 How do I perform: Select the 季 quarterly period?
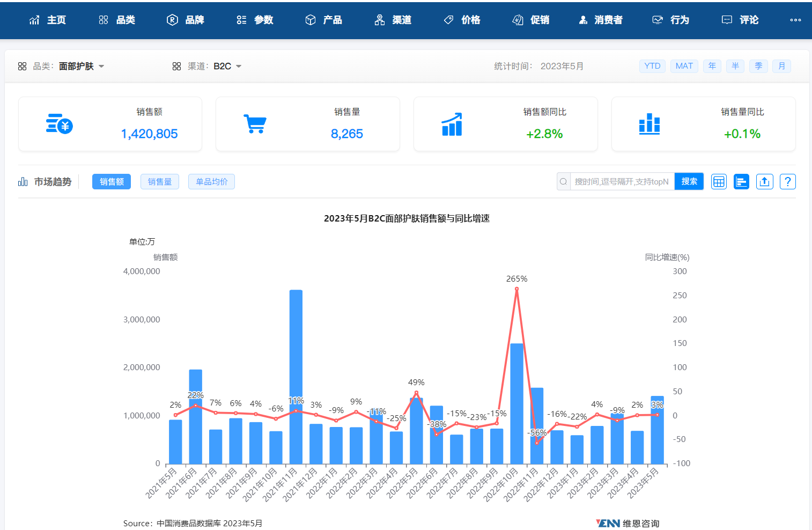pos(758,66)
